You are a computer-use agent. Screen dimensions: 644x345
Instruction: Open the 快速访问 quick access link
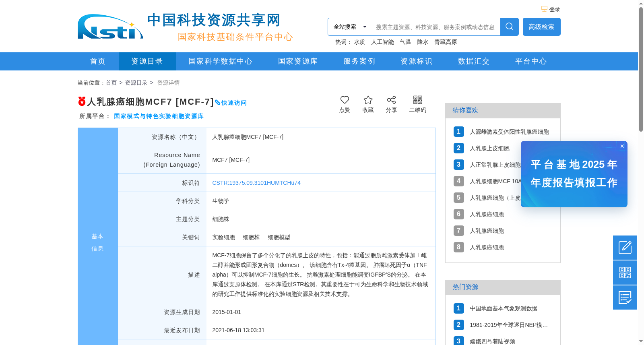pyautogui.click(x=231, y=103)
